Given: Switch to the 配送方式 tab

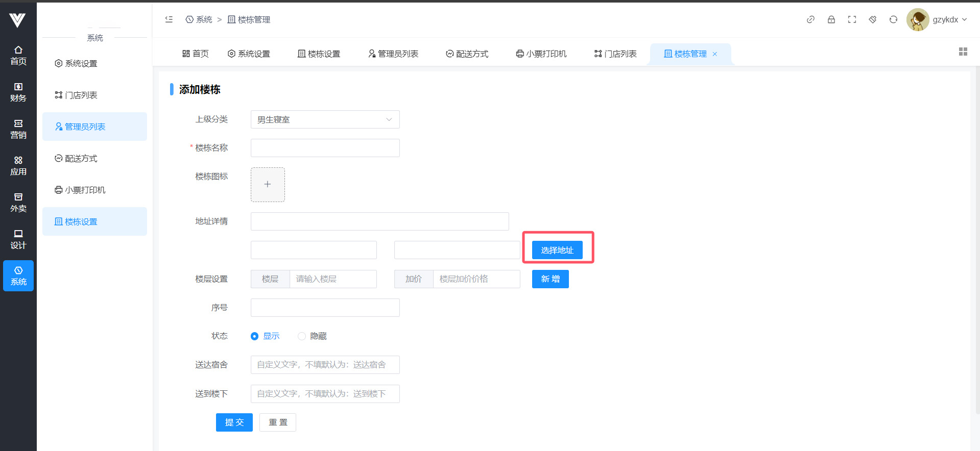Looking at the screenshot, I should coord(467,54).
